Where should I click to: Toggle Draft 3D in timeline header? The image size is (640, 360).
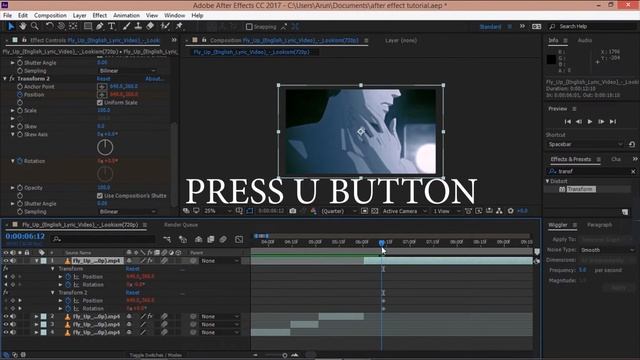pyautogui.click(x=183, y=240)
